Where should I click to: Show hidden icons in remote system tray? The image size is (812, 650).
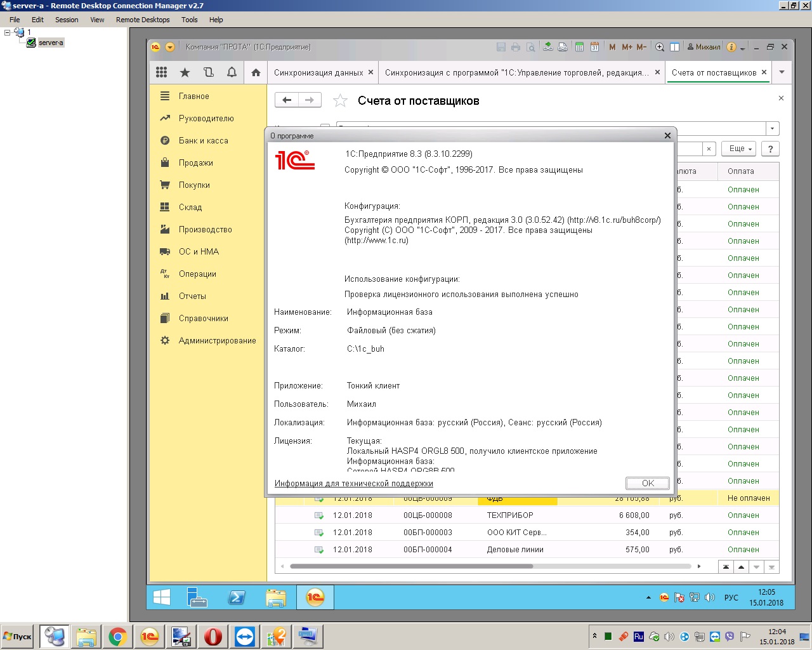[x=648, y=597]
